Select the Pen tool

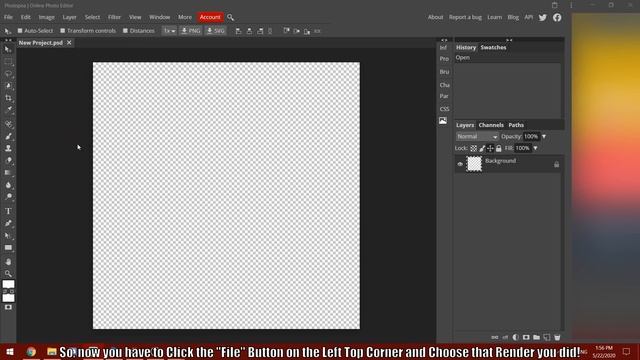(x=8, y=223)
